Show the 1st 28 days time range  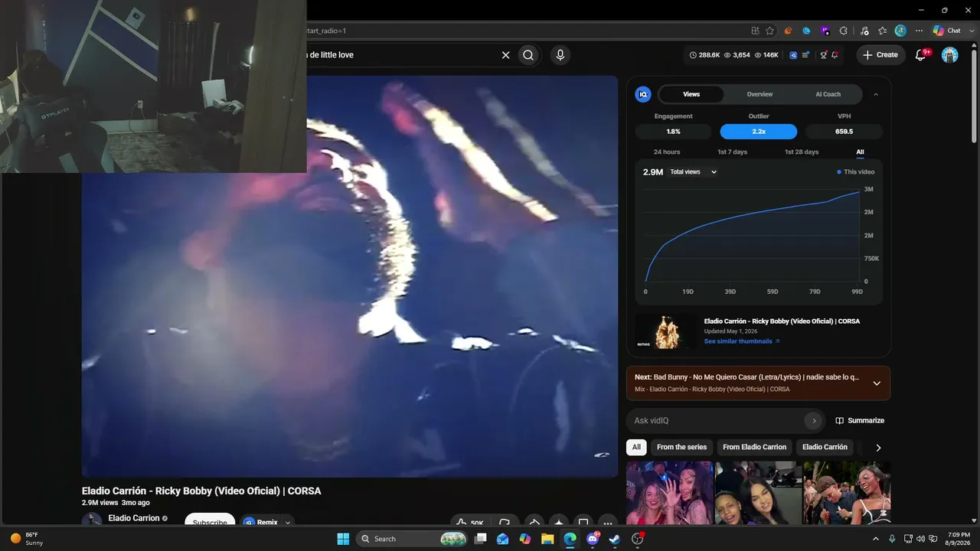[x=802, y=152]
